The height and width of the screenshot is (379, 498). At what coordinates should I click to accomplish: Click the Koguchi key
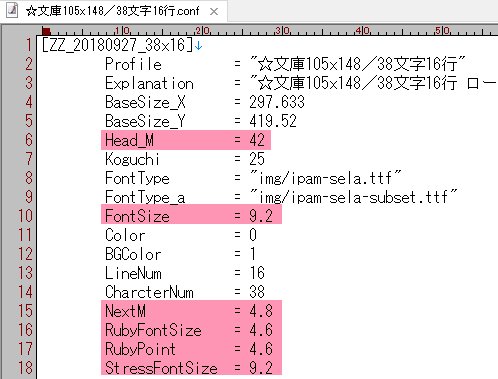(x=132, y=159)
